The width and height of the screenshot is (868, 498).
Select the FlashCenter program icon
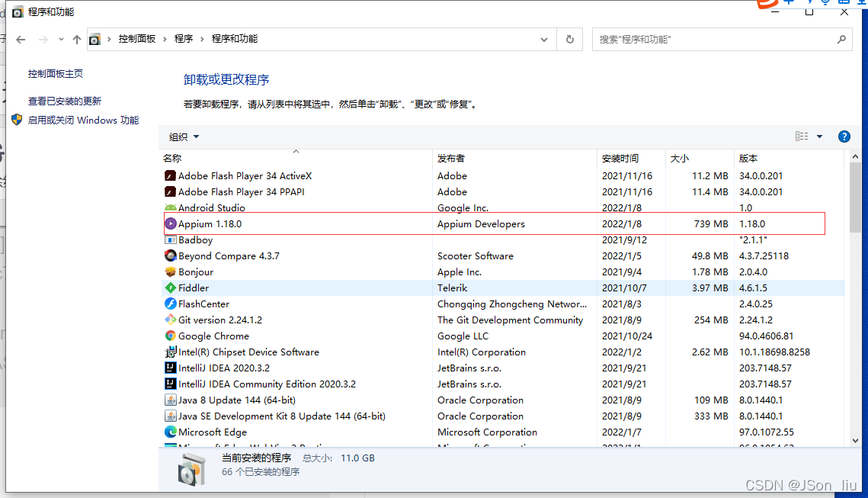pyautogui.click(x=171, y=304)
